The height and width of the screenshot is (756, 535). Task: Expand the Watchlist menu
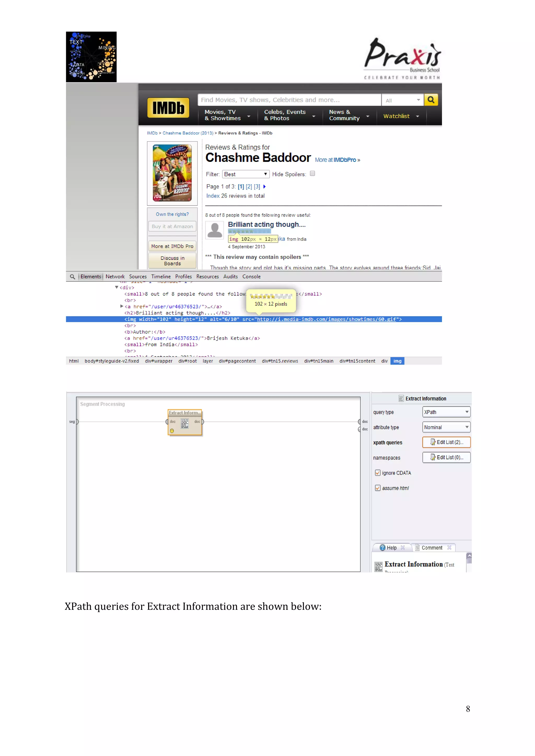(x=401, y=116)
